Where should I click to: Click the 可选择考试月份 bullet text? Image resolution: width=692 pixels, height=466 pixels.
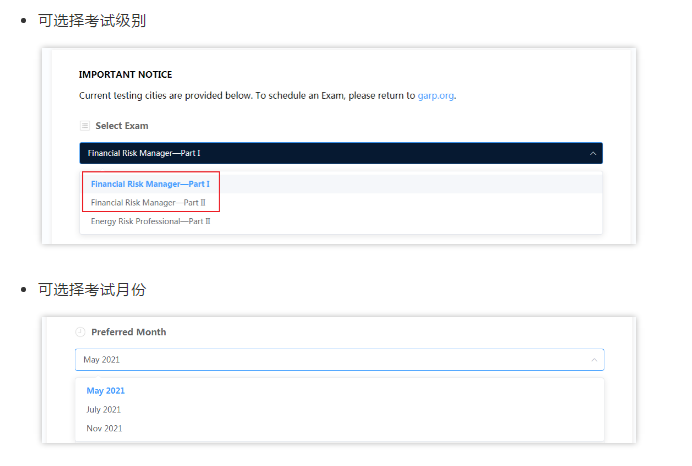point(92,289)
